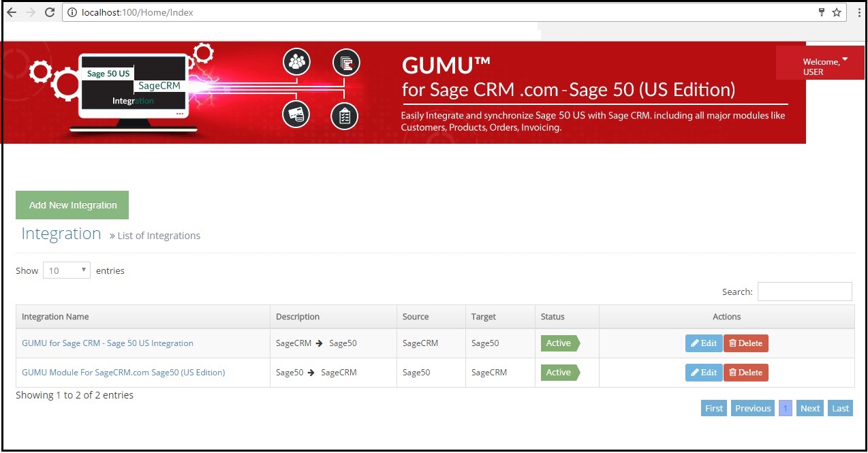Viewport: 868px width, 453px height.
Task: Go to First page of results
Action: point(714,408)
